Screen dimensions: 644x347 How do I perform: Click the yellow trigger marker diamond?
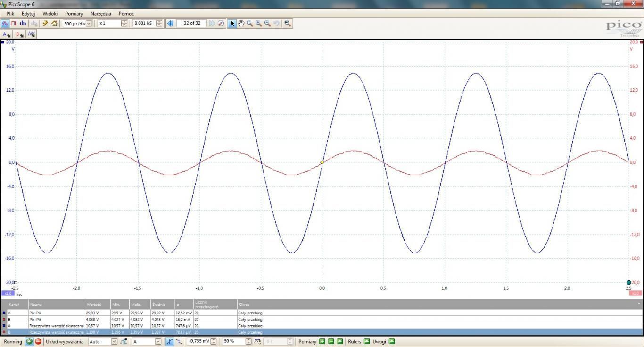click(x=322, y=162)
